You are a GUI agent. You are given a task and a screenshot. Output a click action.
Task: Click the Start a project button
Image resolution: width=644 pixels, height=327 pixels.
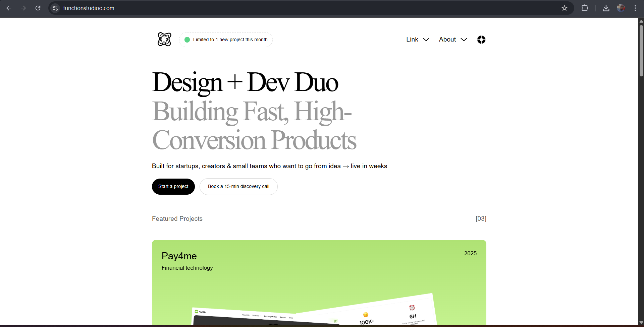173,187
